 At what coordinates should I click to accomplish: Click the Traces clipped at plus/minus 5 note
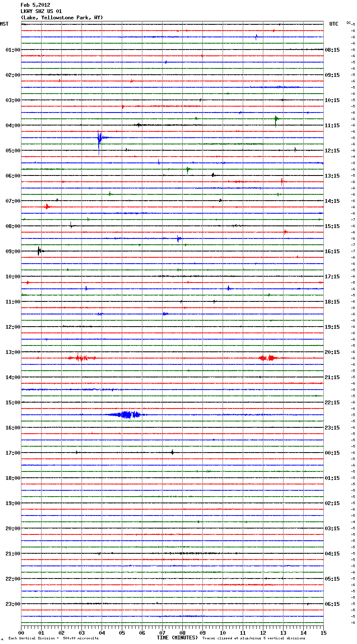tap(254, 639)
